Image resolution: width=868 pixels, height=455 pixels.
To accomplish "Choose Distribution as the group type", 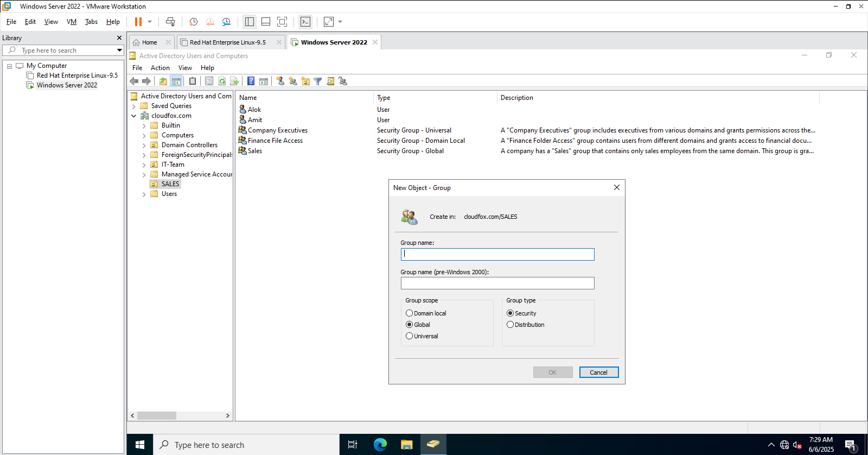I will (x=510, y=325).
